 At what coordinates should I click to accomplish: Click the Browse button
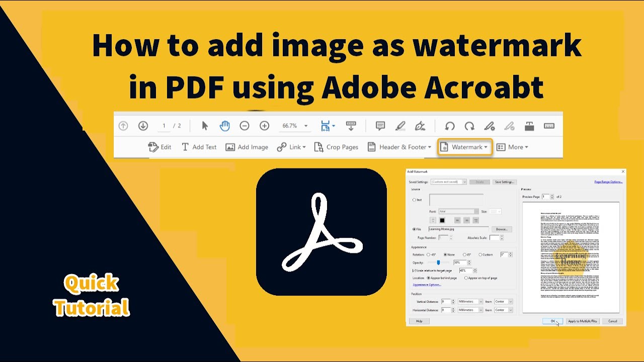click(x=501, y=229)
